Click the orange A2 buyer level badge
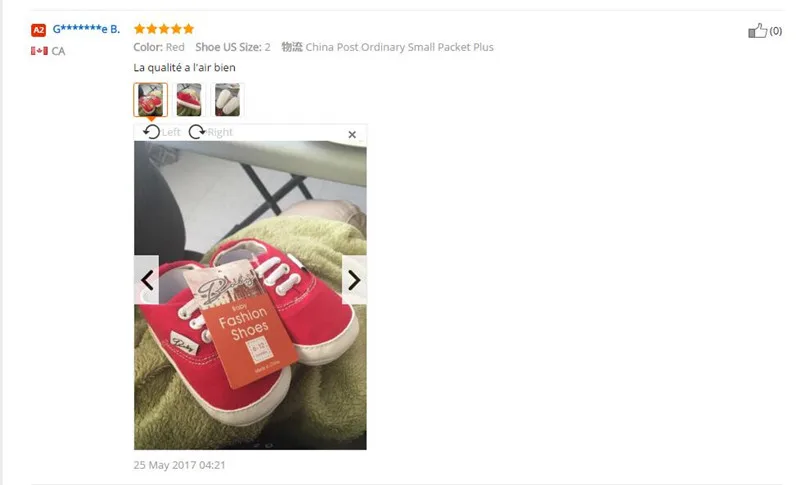The image size is (800, 485). click(x=38, y=30)
